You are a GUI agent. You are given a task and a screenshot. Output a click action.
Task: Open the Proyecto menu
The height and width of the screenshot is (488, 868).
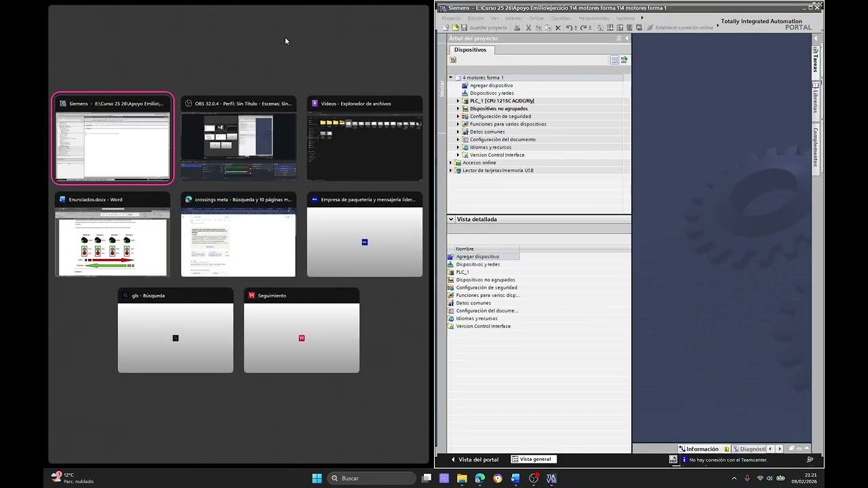452,18
